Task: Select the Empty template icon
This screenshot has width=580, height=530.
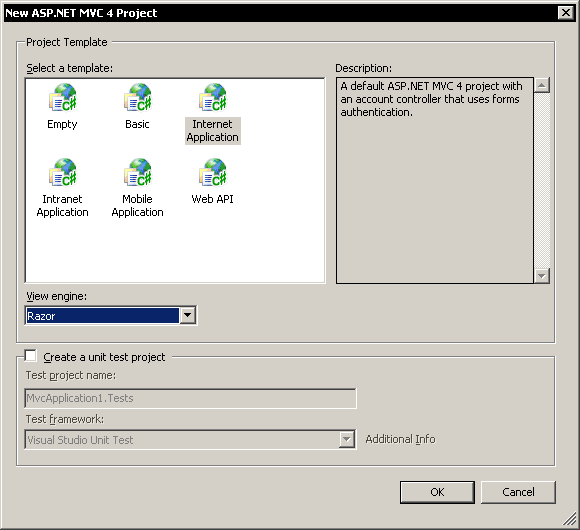Action: [x=63, y=98]
